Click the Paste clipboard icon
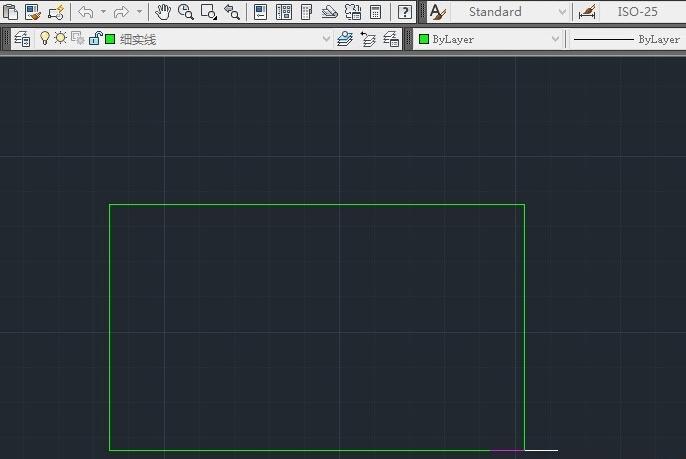Viewport: 686px width, 459px height. point(10,12)
